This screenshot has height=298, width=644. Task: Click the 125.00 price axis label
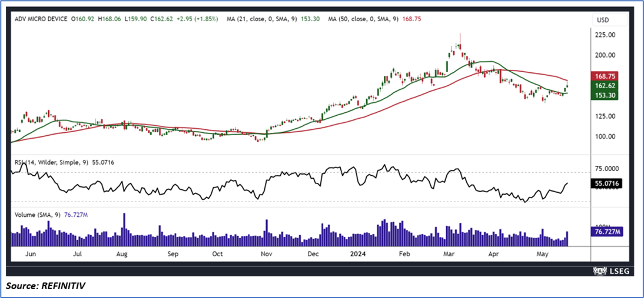tap(605, 116)
